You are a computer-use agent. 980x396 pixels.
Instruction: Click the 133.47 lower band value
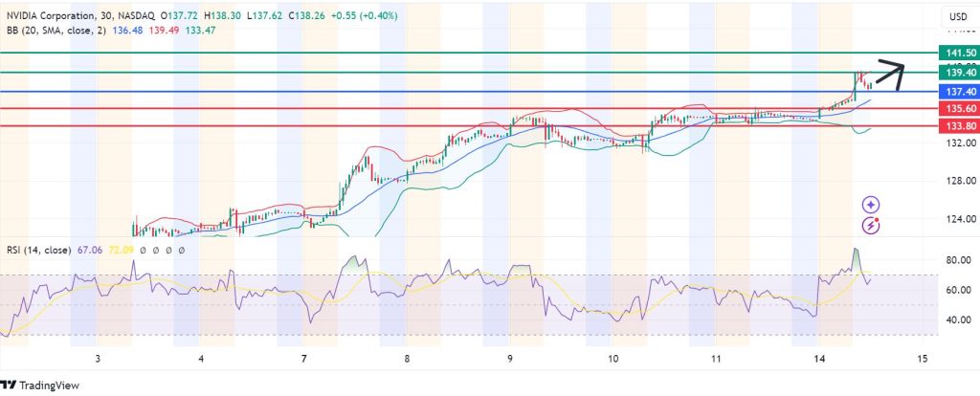tap(199, 30)
